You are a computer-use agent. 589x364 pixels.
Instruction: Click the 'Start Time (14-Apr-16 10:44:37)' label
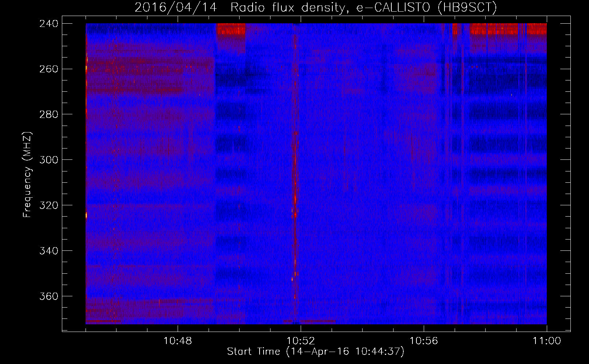tap(316, 352)
